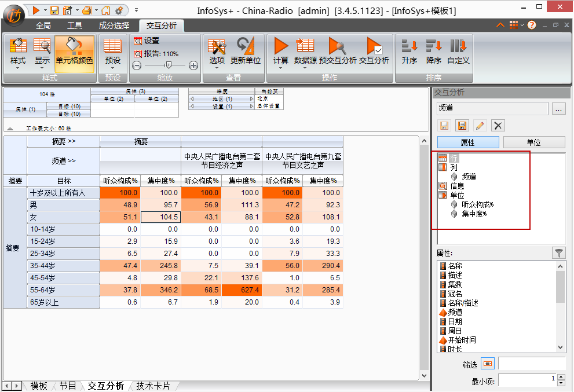Image resolution: width=574 pixels, height=392 pixels.
Task: Click the 自定义 custom sort icon
Action: coord(458,46)
